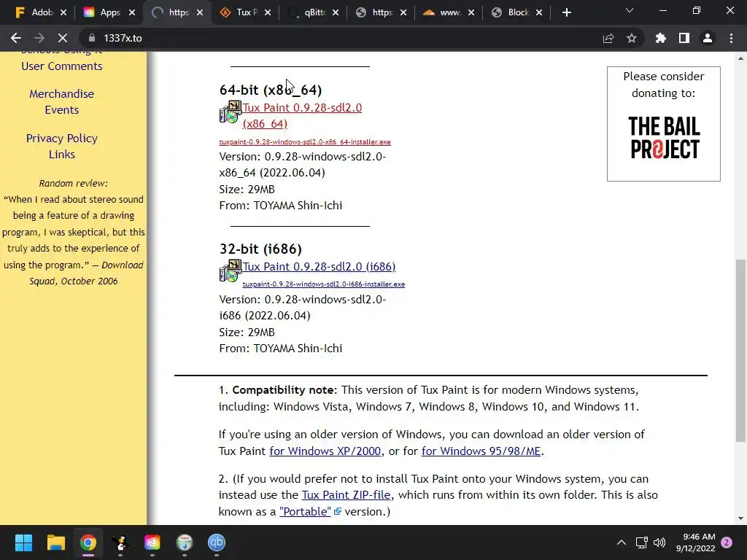This screenshot has height=560, width=747.
Task: Close the Block tab
Action: (539, 13)
